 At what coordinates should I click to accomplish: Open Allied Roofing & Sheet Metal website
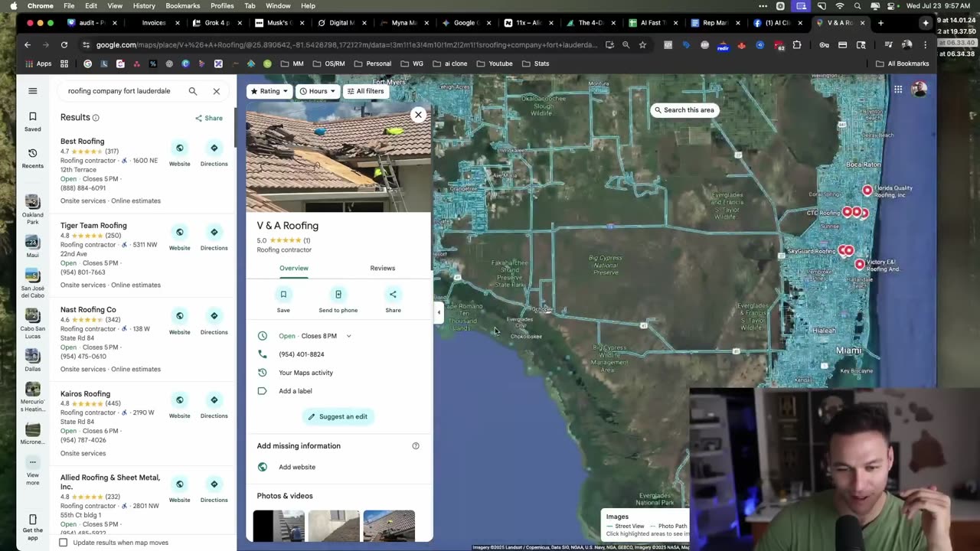[179, 490]
